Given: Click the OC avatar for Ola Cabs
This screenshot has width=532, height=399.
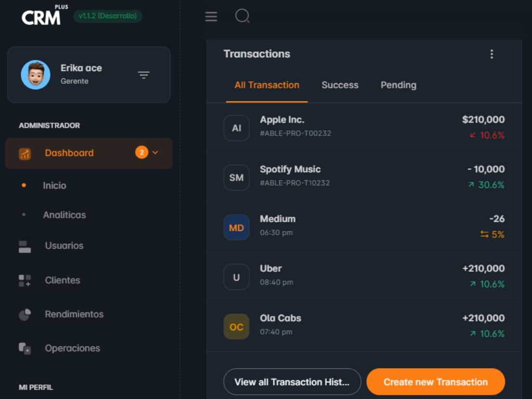Looking at the screenshot, I should pos(236,327).
